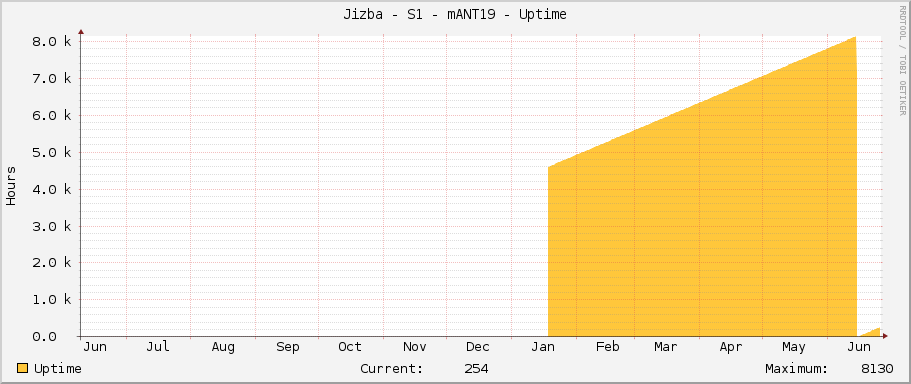The image size is (911, 384).
Task: Click the 'Uptime' legend text
Action: pos(58,369)
